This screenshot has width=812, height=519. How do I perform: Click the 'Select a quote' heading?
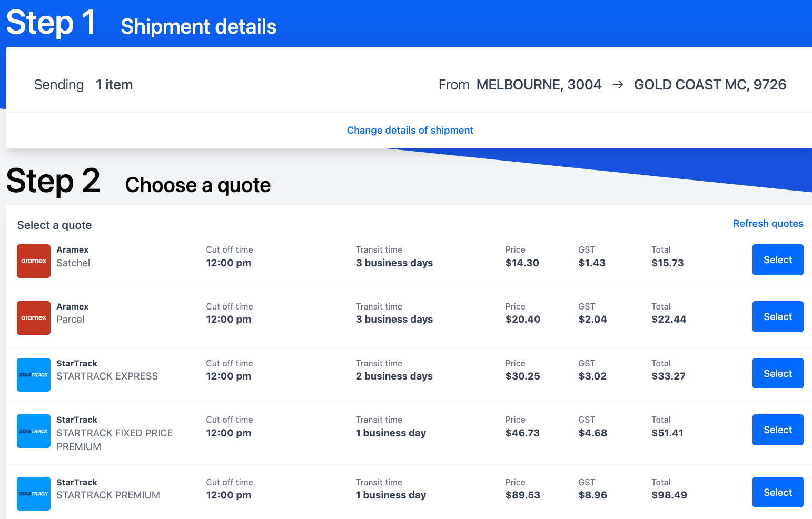pos(54,225)
